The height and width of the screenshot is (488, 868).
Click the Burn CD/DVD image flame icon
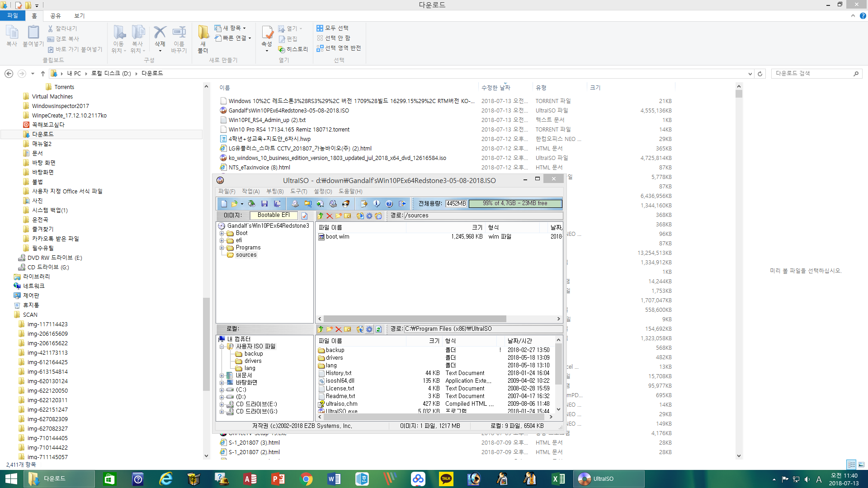point(346,204)
